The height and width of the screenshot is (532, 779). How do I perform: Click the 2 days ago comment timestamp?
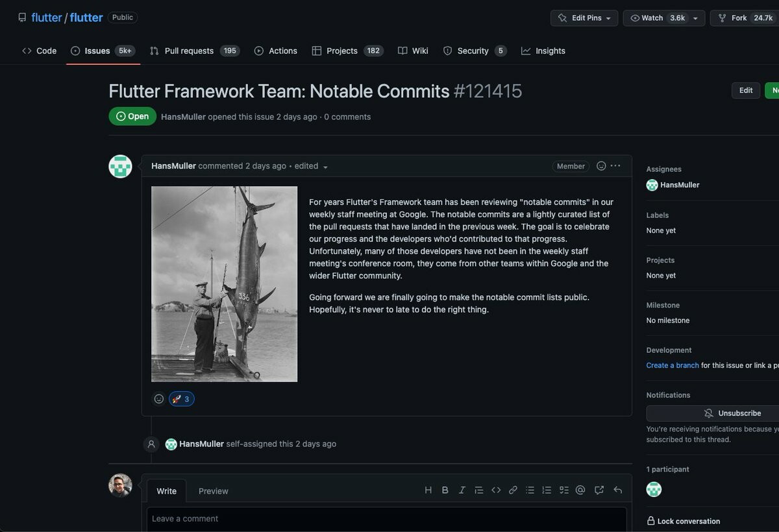pos(266,166)
